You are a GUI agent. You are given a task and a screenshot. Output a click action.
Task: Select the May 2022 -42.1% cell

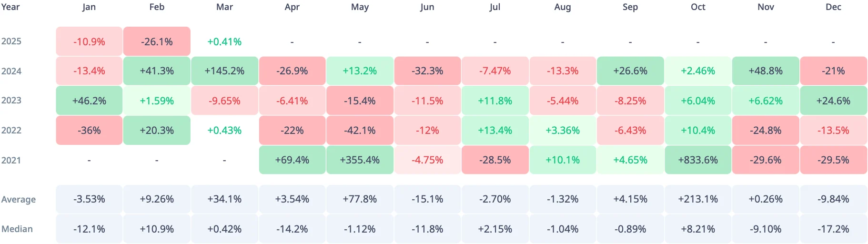(360, 131)
